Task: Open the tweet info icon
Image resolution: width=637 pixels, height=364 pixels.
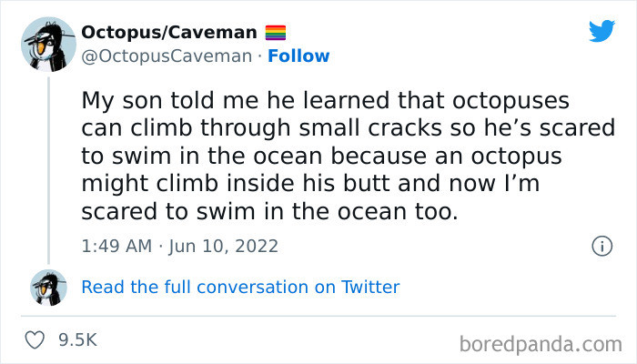Action: 601,246
